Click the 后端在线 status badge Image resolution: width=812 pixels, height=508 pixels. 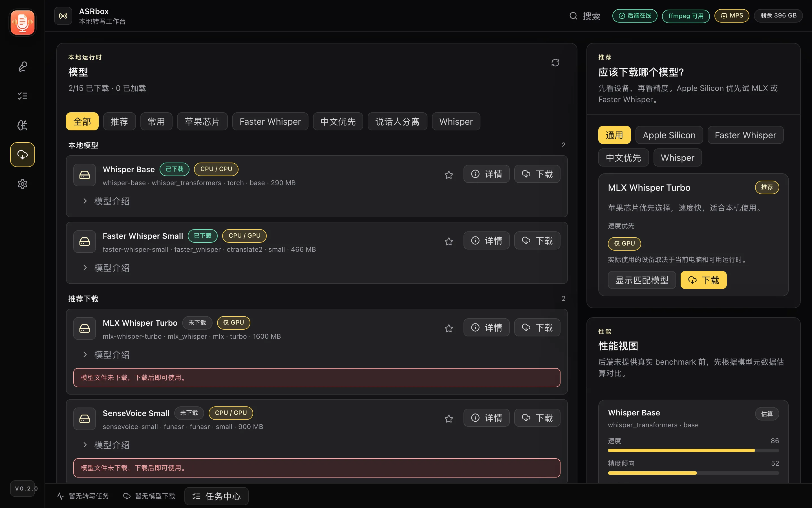pyautogui.click(x=634, y=16)
